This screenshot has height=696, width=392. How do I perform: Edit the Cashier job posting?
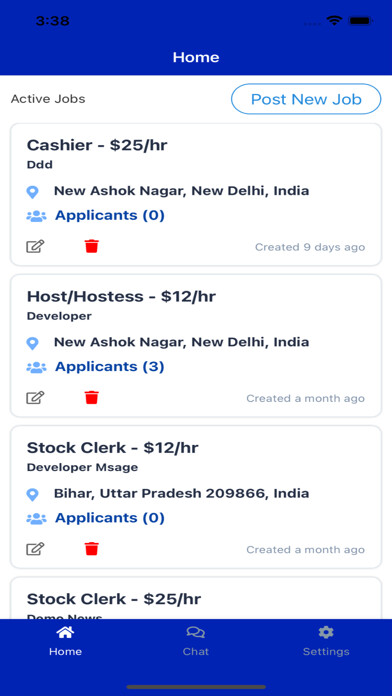click(35, 246)
